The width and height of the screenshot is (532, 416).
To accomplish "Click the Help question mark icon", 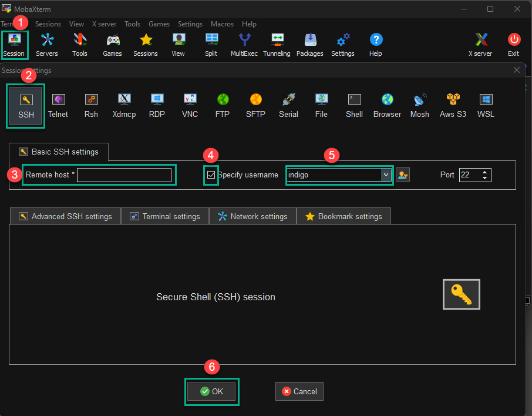I will [x=376, y=45].
